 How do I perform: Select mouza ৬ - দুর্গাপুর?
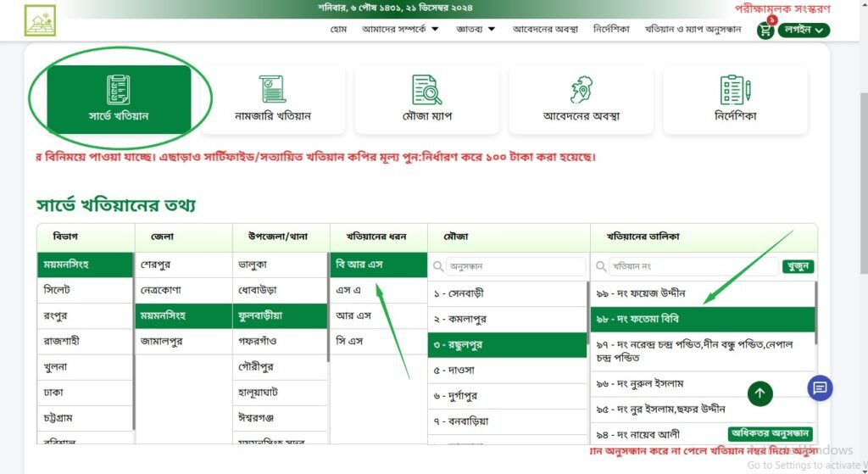[x=507, y=396]
